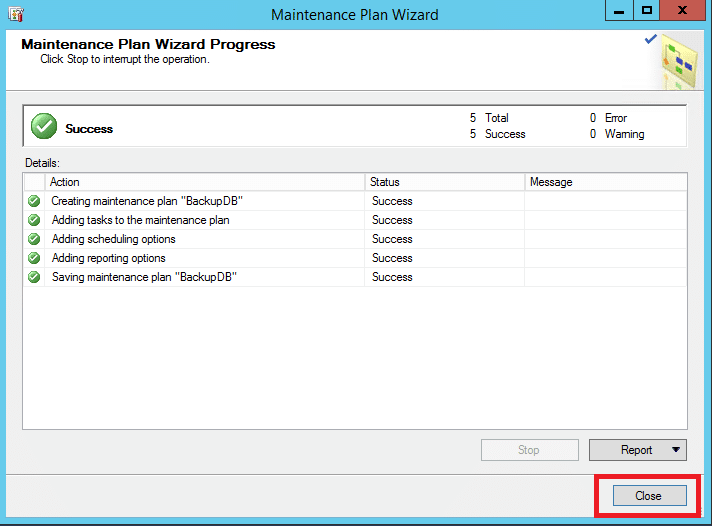Click the green check beside Adding reporting options
The image size is (712, 526).
[x=34, y=258]
